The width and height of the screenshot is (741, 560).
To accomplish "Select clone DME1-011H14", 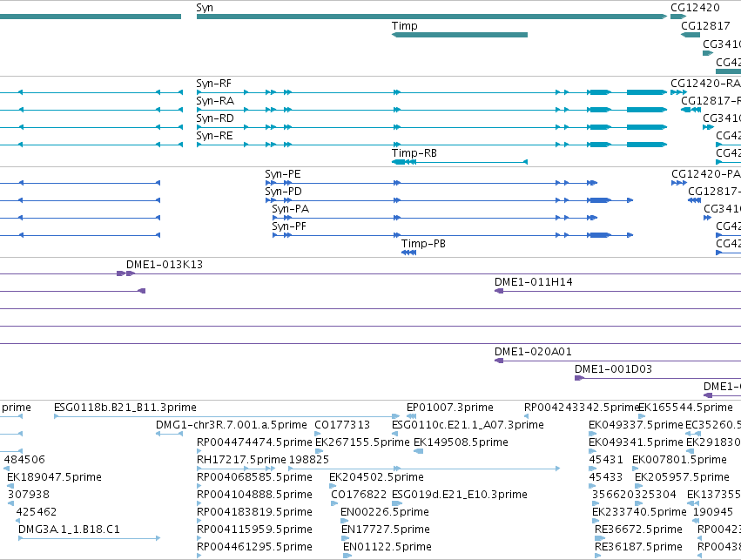I will (534, 282).
